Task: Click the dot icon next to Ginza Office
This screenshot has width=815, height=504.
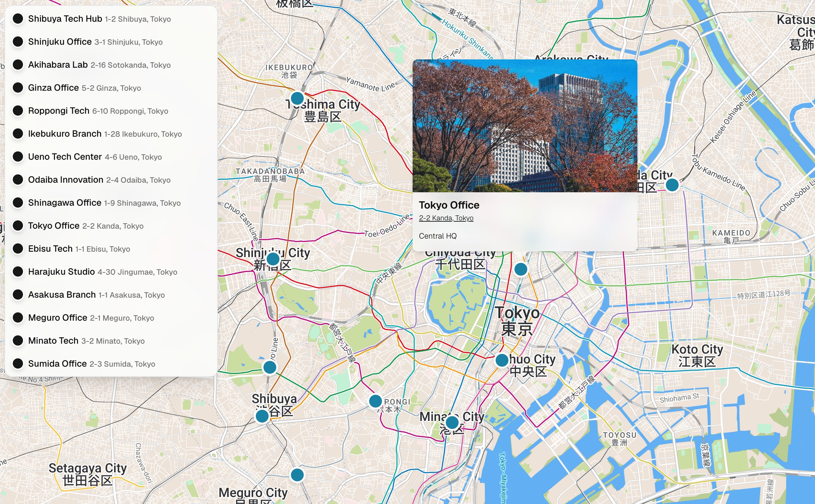Action: click(x=18, y=88)
